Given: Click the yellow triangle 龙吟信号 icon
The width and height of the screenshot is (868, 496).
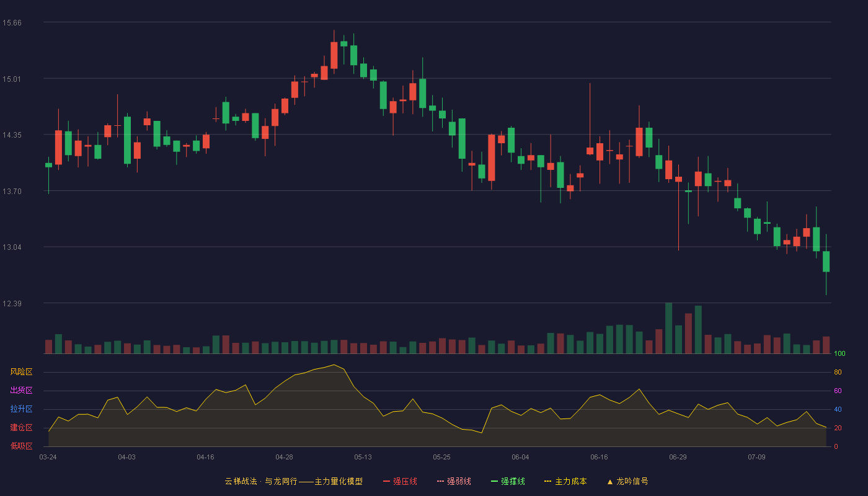Looking at the screenshot, I should 610,481.
